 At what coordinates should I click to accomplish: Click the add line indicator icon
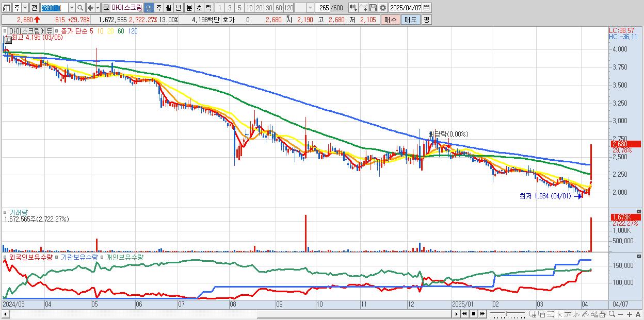[363, 8]
